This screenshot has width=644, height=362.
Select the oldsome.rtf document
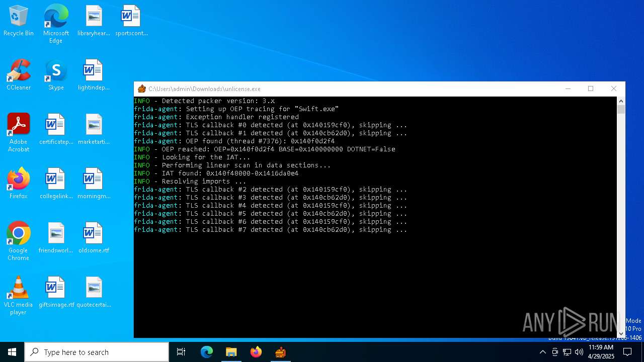tap(94, 238)
